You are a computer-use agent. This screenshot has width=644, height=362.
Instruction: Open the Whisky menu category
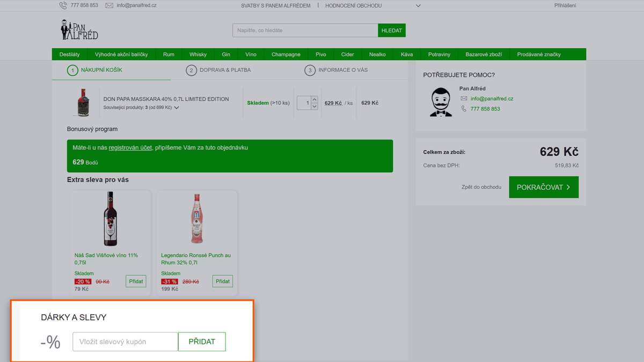[x=198, y=54]
